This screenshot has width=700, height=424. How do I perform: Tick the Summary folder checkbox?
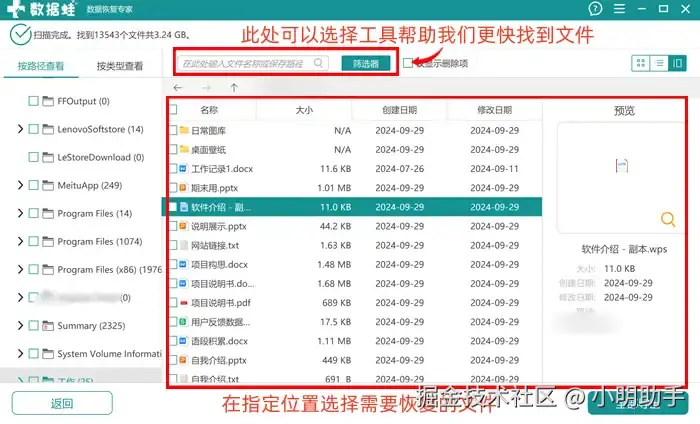coord(33,325)
